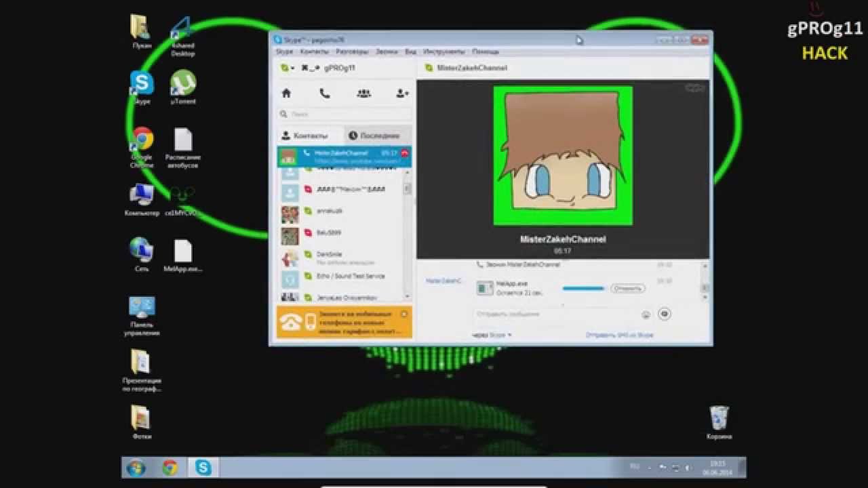
Task: Open the own status dropdown arrow
Action: pyautogui.click(x=293, y=68)
